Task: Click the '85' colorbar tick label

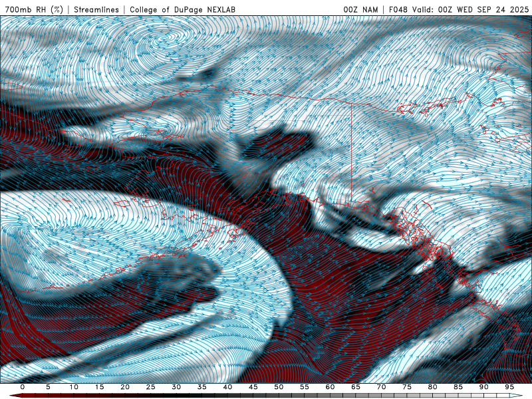Action: click(458, 387)
